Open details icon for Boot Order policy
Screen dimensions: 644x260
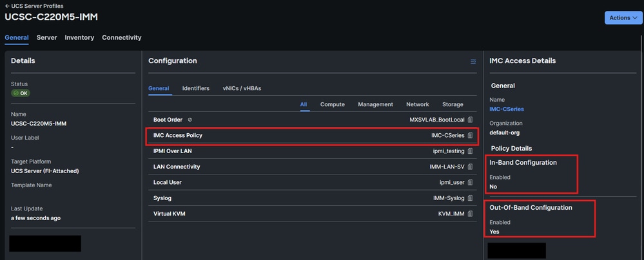click(x=470, y=120)
